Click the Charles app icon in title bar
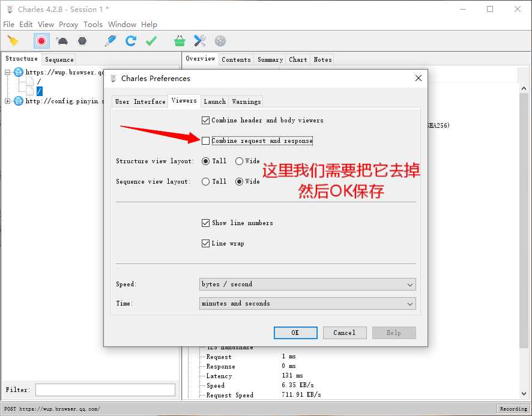This screenshot has height=416, width=532. (x=10, y=9)
